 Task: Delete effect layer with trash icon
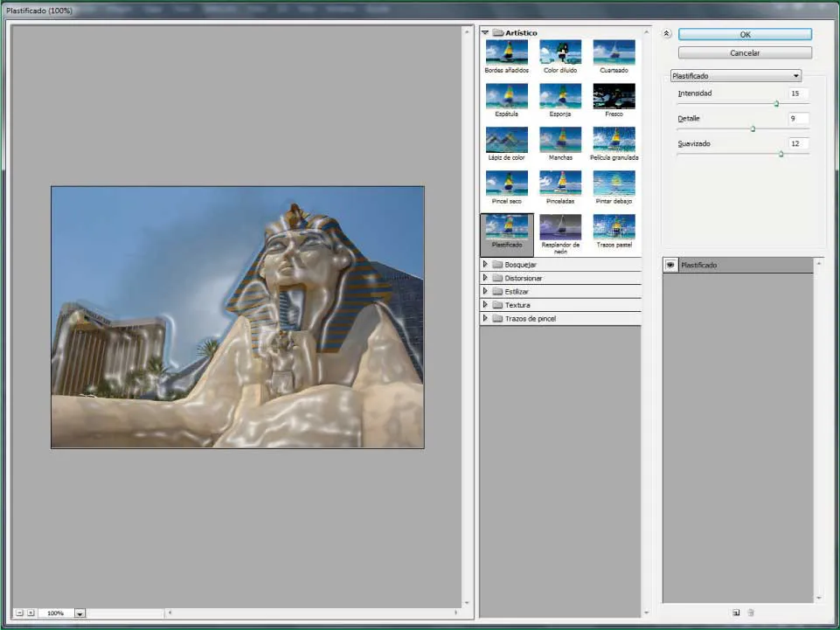coord(751,613)
